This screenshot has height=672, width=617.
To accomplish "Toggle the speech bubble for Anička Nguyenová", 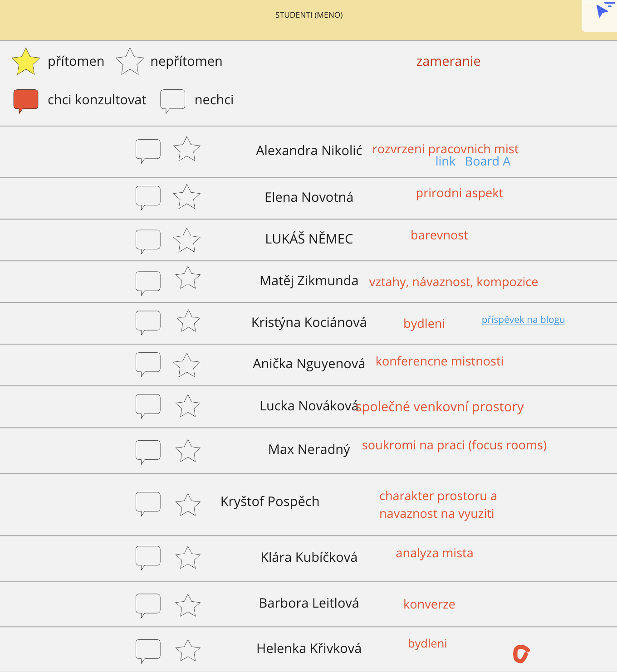I will tap(148, 364).
